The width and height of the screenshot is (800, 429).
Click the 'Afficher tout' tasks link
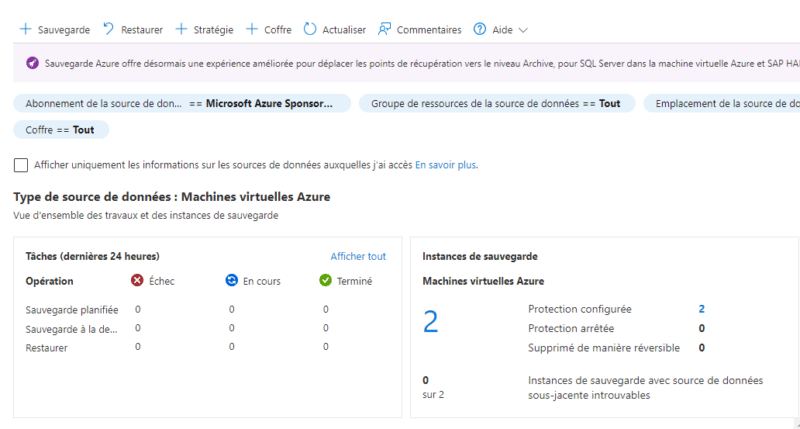[358, 256]
